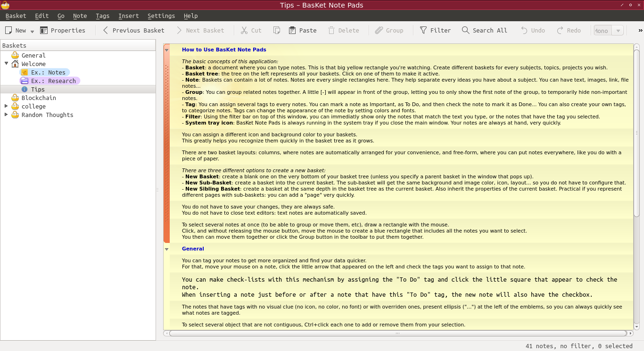Click the Tips basket info icon
The height and width of the screenshot is (351, 644).
(25, 89)
